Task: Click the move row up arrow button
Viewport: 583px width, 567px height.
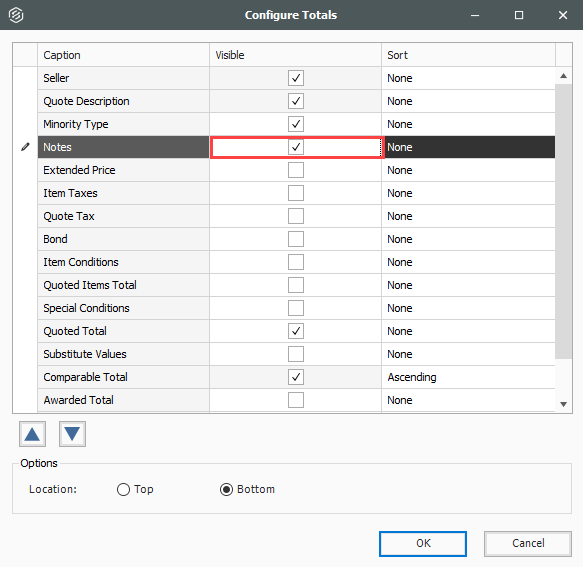Action: tap(32, 434)
